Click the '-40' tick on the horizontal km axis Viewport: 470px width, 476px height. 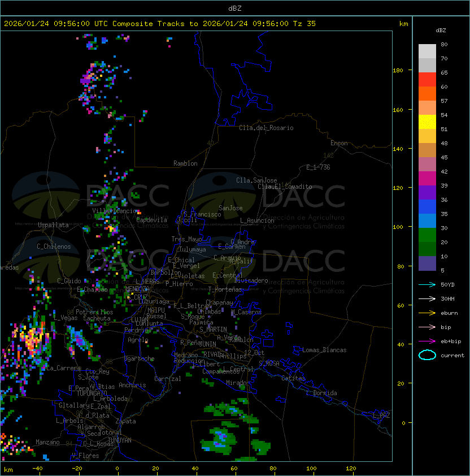[x=37, y=469]
